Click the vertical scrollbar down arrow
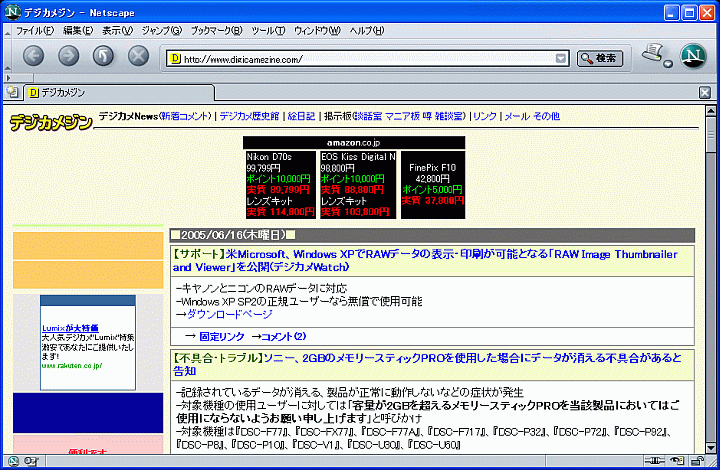 click(x=711, y=446)
